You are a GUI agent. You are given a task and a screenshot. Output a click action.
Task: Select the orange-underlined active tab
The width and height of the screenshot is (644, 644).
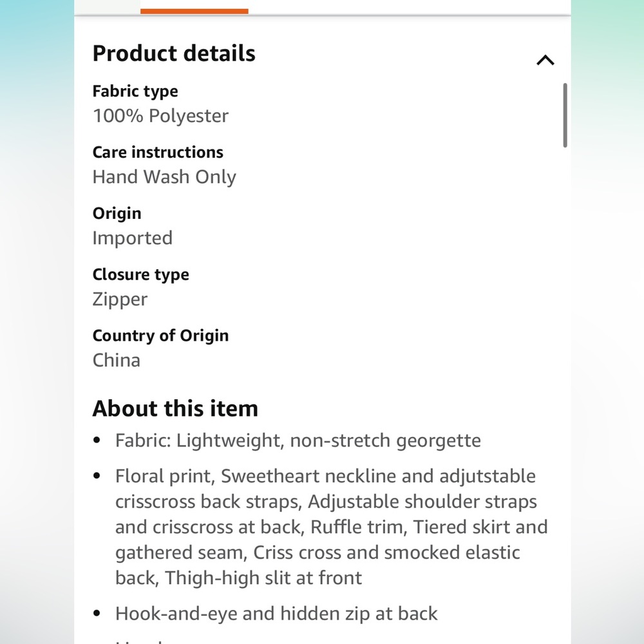click(194, 7)
